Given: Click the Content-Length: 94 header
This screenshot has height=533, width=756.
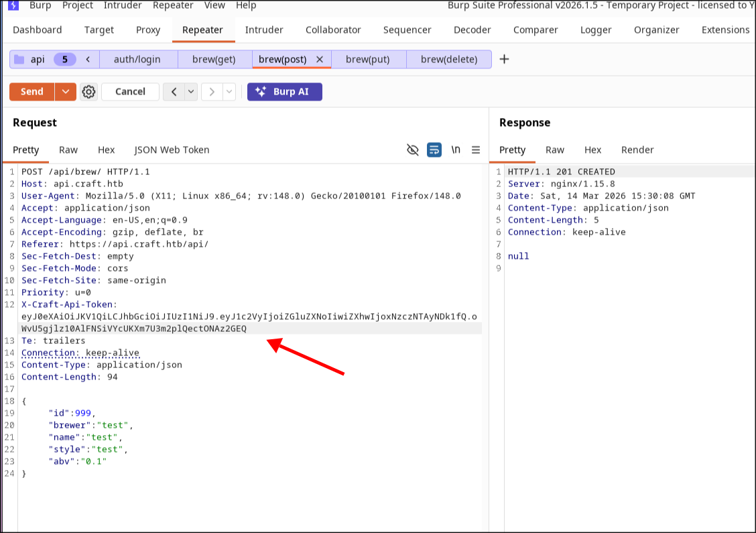Looking at the screenshot, I should 70,377.
